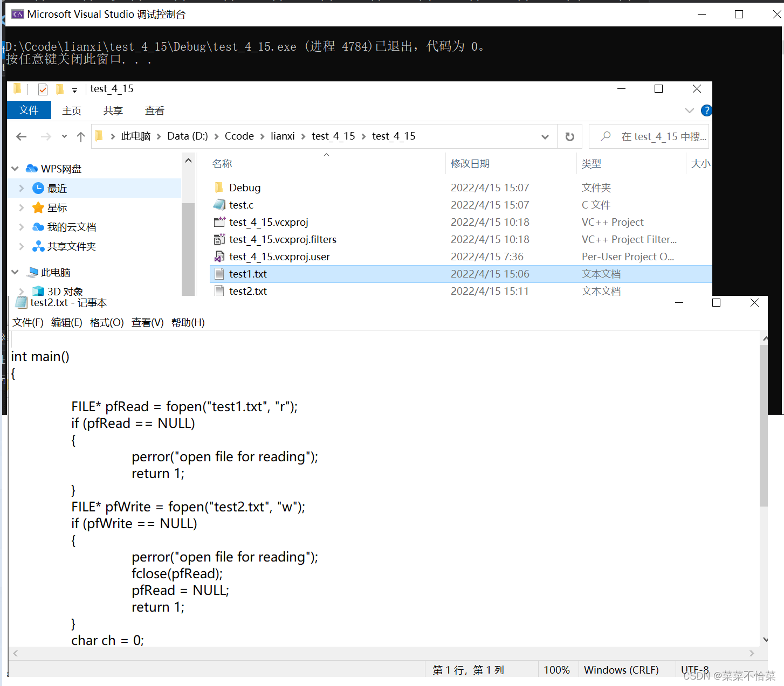Expand the 最近 tree node

point(22,188)
